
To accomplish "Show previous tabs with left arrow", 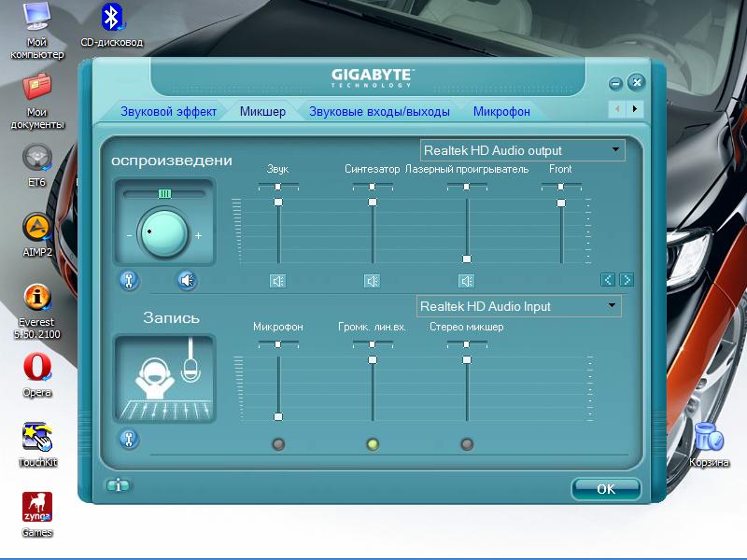I will pos(617,109).
